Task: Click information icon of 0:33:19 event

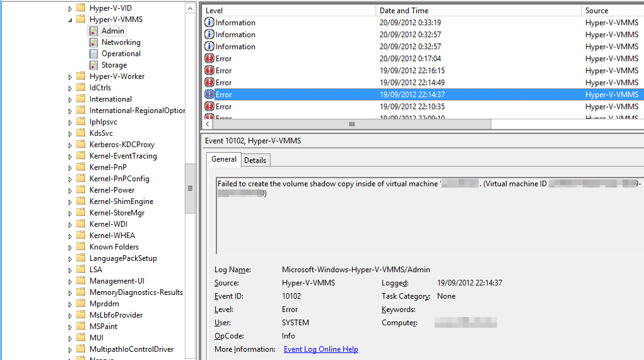Action: click(209, 23)
